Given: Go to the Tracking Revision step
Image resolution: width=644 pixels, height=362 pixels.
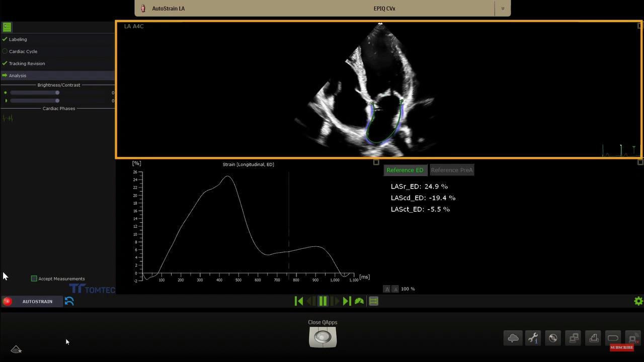Looking at the screenshot, I should tap(27, 63).
